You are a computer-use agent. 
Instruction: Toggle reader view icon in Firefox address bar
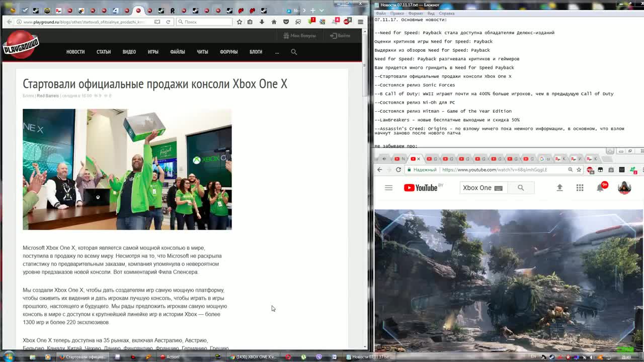point(157,22)
